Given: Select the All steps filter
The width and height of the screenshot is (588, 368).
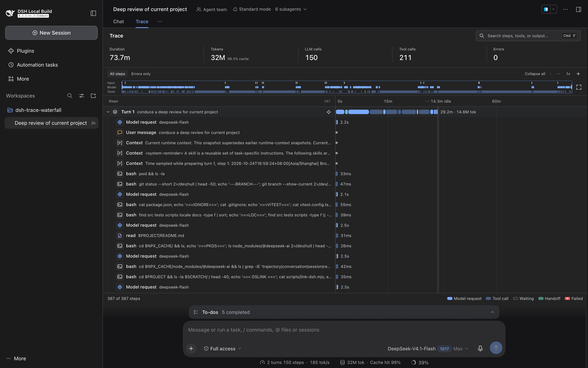Looking at the screenshot, I should (117, 74).
